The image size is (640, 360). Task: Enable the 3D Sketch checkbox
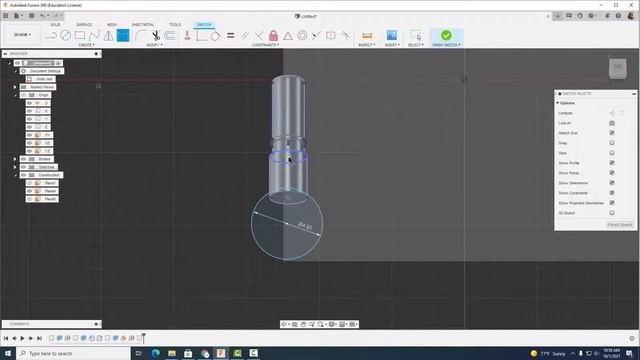pyautogui.click(x=612, y=213)
